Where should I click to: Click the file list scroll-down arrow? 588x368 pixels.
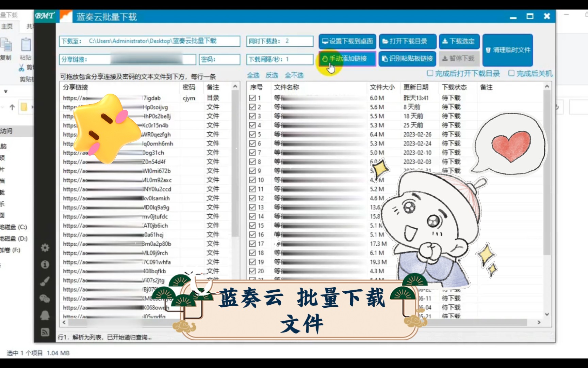coord(547,314)
